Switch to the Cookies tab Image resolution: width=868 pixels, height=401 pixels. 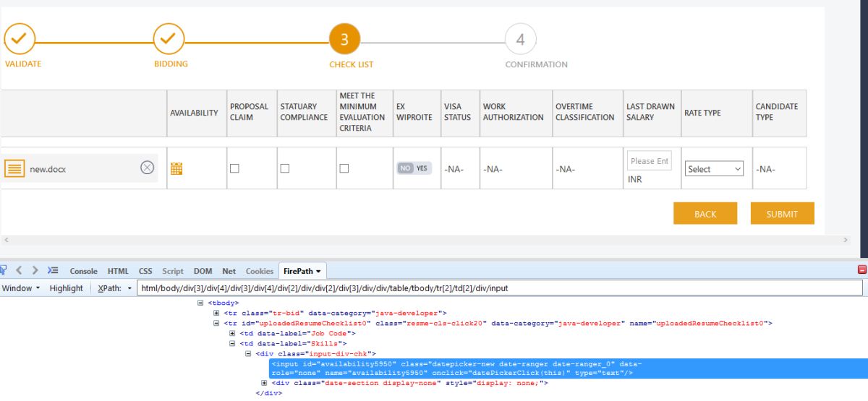pos(260,271)
